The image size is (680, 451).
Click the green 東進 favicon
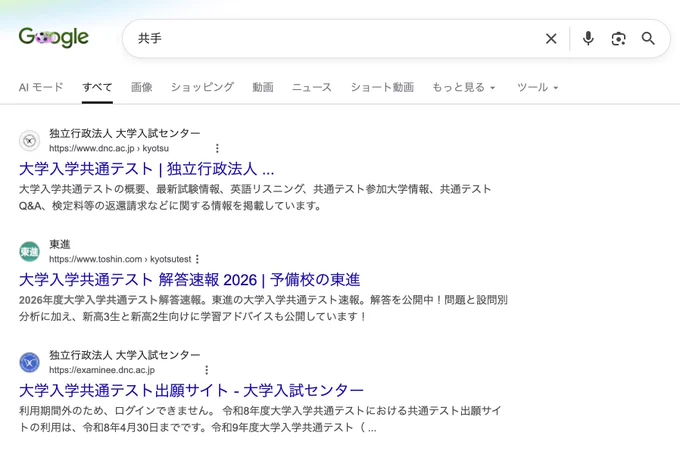(x=29, y=252)
